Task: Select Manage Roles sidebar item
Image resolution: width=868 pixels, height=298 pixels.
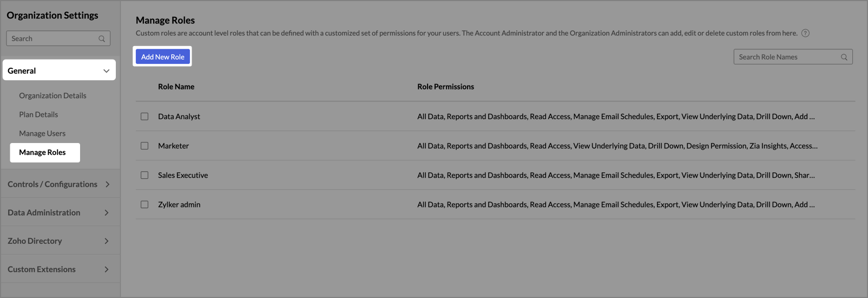Action: (45, 152)
